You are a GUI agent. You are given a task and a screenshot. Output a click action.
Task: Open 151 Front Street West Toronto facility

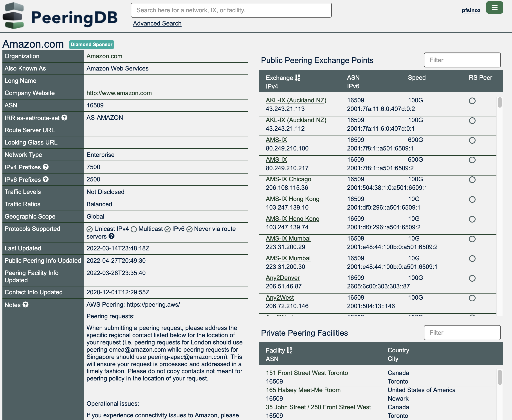coord(306,373)
